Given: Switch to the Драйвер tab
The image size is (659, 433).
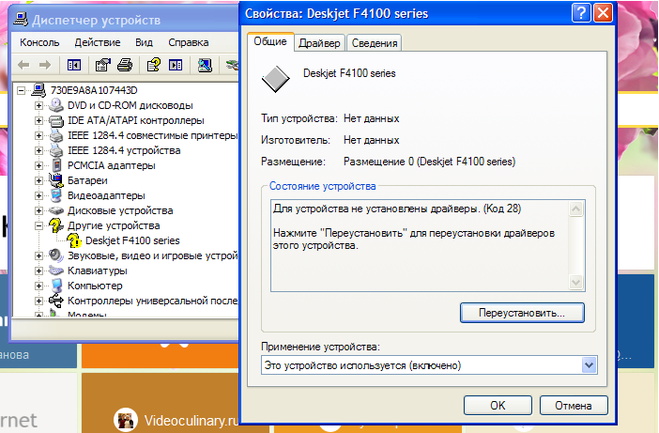Looking at the screenshot, I should [319, 43].
